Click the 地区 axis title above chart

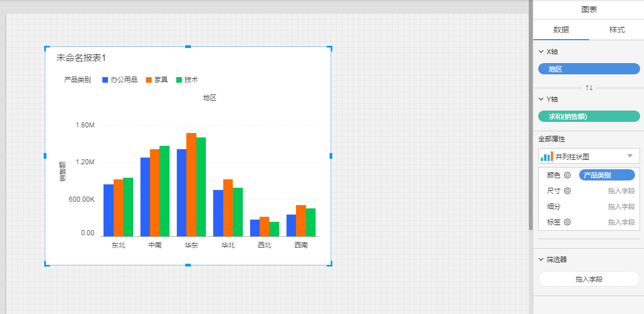click(x=209, y=98)
